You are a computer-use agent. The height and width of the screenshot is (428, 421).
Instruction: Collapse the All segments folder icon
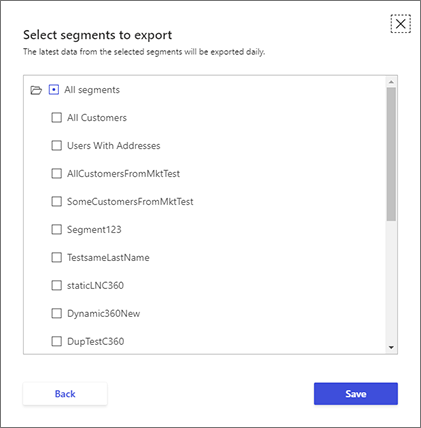pos(36,90)
